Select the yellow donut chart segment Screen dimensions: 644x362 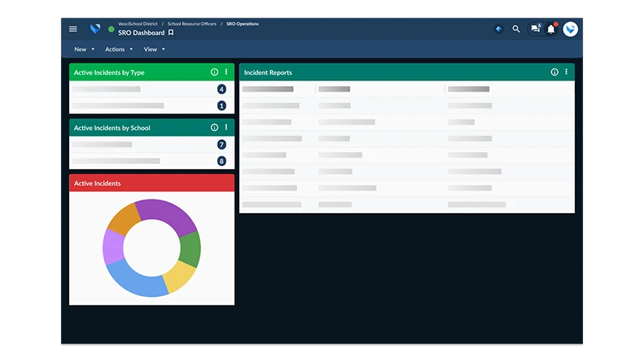(x=180, y=277)
